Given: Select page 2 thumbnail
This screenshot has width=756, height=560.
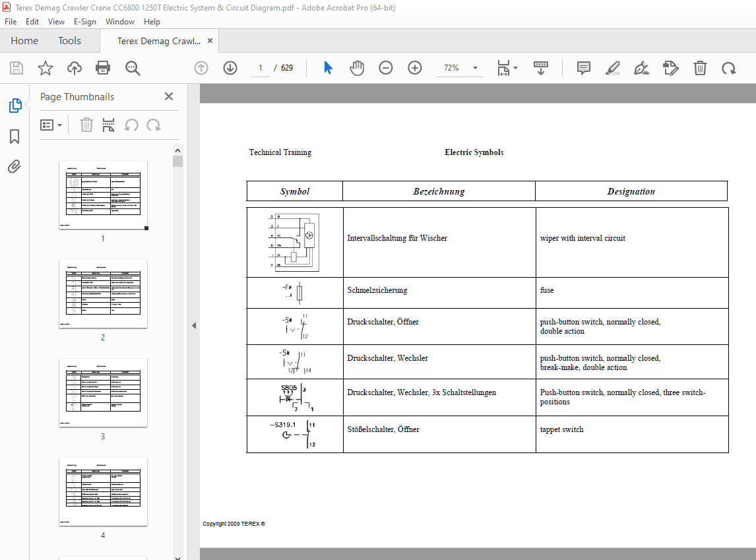Looking at the screenshot, I should coord(103,294).
